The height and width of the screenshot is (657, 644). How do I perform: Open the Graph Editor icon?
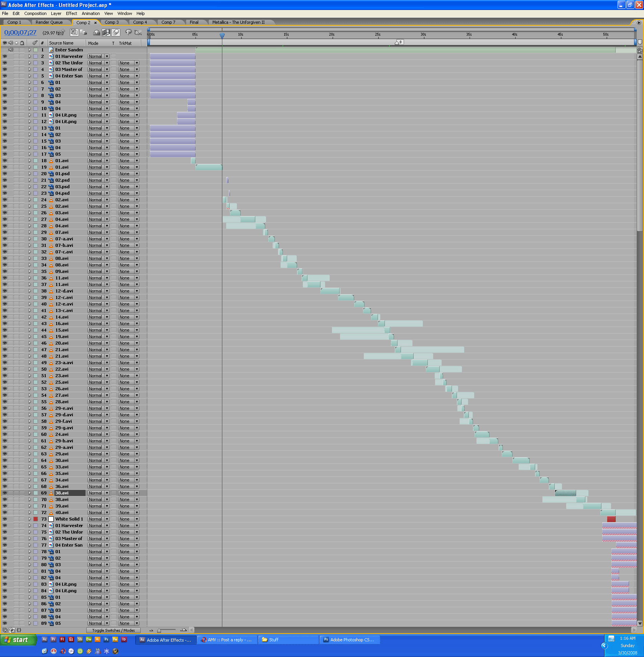click(138, 33)
